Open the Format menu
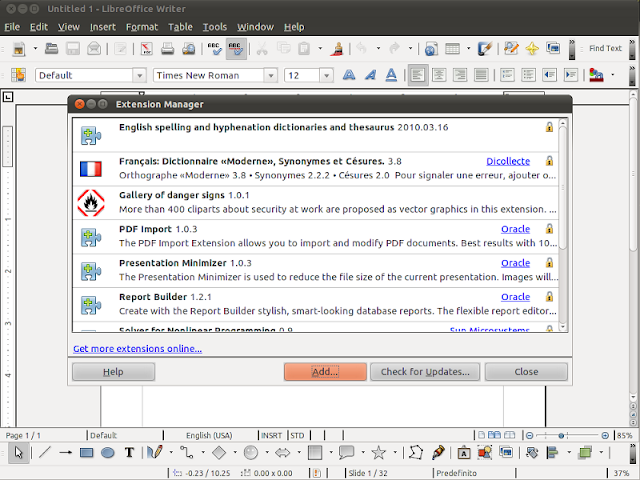This screenshot has height=480, width=640. click(x=142, y=27)
